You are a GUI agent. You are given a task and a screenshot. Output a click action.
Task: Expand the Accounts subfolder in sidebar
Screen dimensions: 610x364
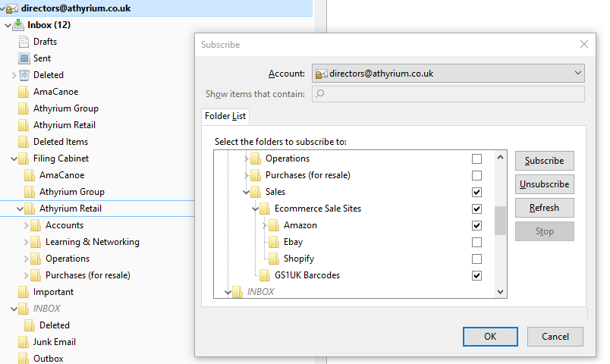(26, 225)
